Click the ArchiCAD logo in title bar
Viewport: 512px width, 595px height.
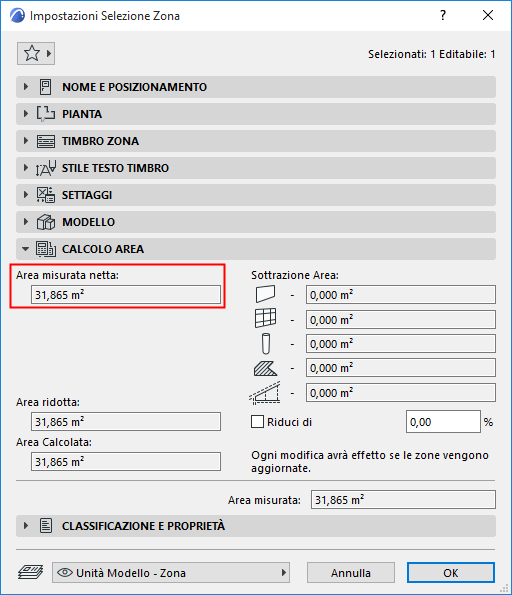coord(17,16)
